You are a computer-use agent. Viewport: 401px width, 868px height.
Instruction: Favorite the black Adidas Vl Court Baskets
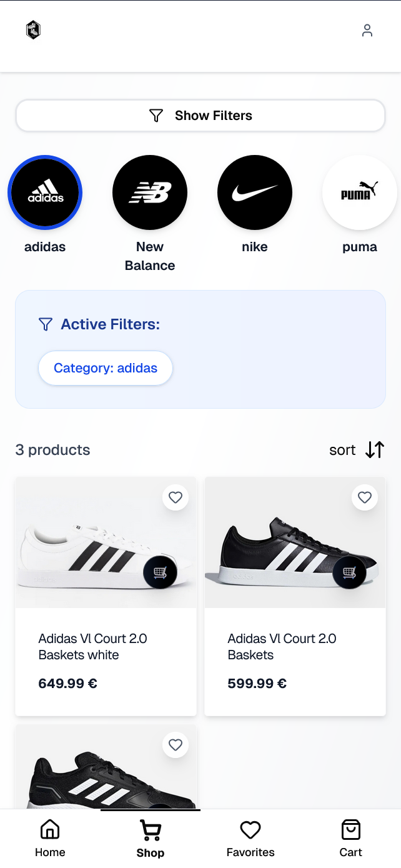(x=365, y=497)
